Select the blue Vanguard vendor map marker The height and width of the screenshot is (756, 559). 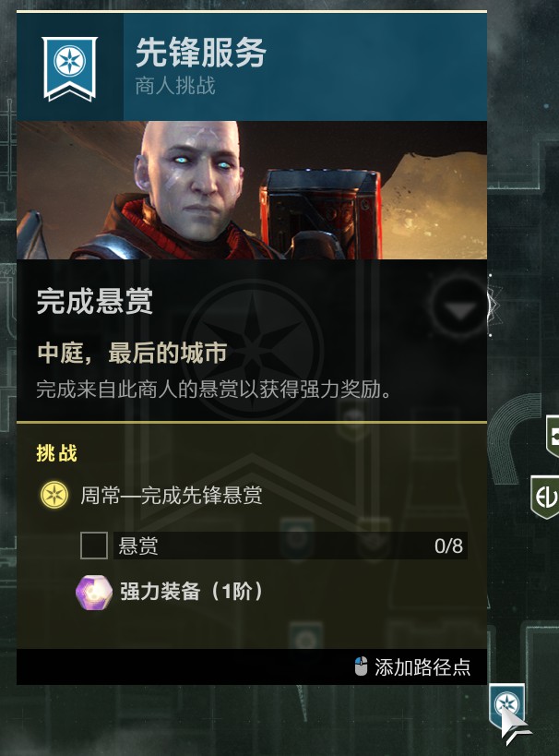point(506,705)
